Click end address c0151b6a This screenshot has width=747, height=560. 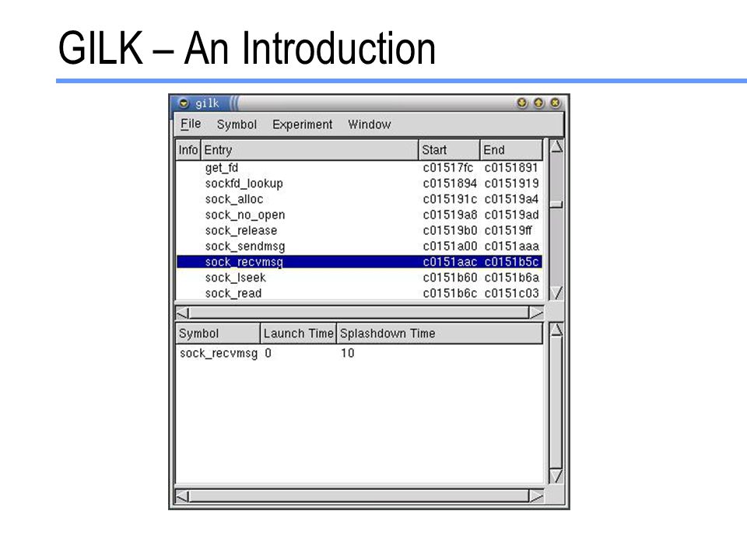point(512,278)
